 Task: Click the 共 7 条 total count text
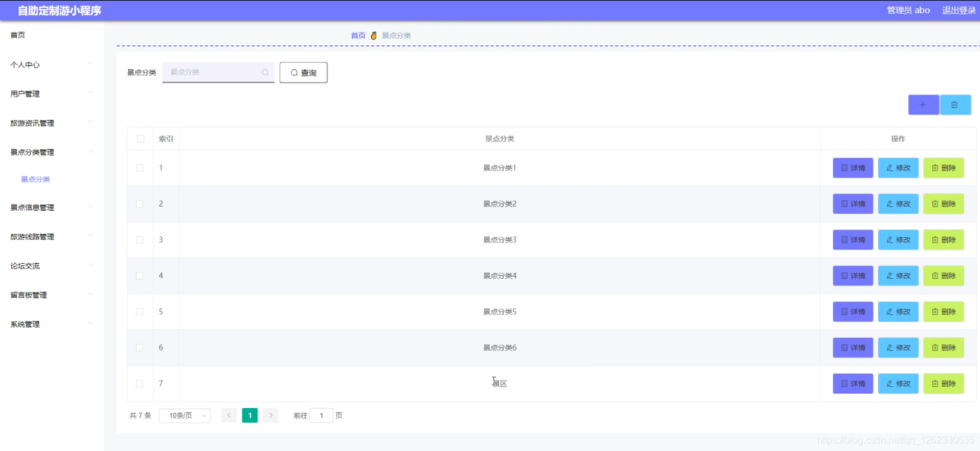[140, 415]
